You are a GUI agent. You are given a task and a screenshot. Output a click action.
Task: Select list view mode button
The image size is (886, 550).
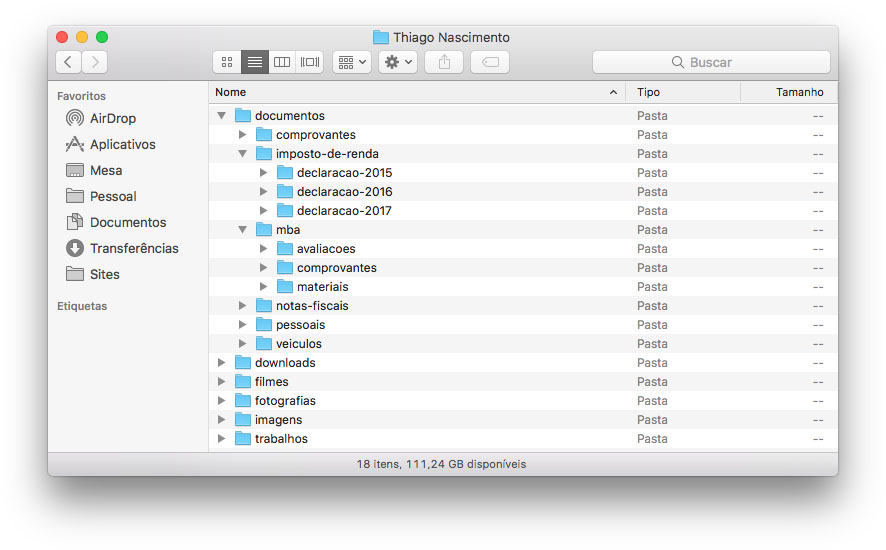[255, 62]
